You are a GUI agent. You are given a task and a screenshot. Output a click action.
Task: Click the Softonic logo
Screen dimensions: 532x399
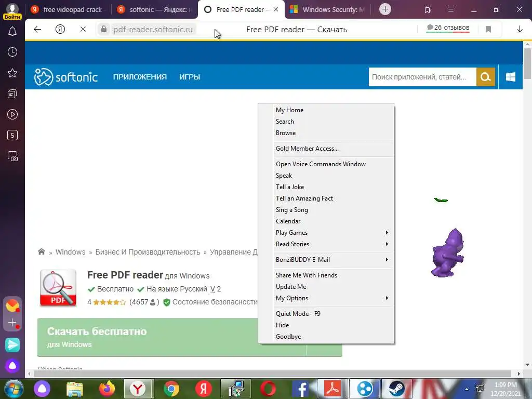[x=66, y=77]
